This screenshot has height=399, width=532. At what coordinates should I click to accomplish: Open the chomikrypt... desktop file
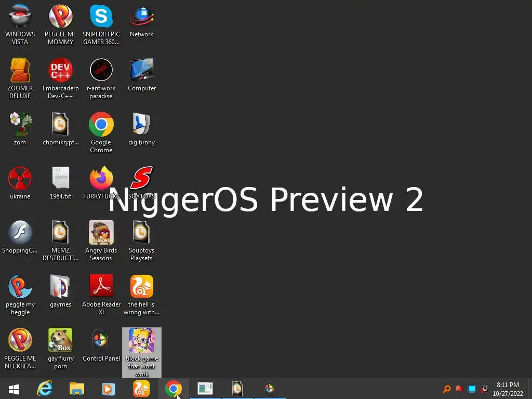pos(60,129)
